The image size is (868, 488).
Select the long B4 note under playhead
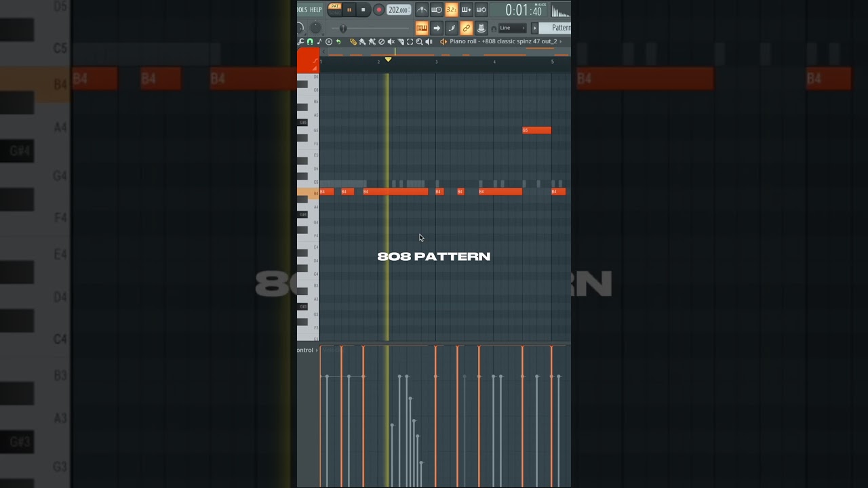(395, 192)
